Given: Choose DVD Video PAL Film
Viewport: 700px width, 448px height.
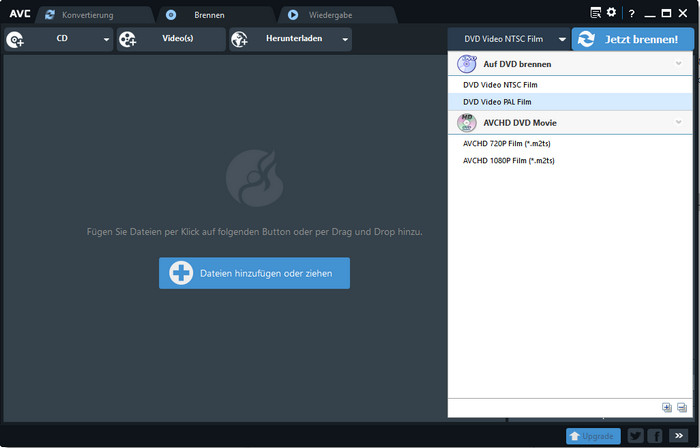Looking at the screenshot, I should 570,102.
